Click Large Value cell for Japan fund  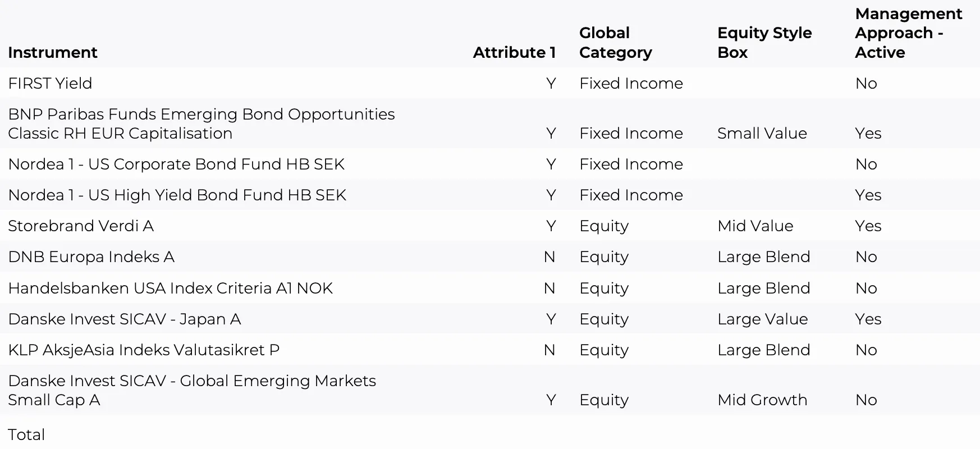[763, 319]
